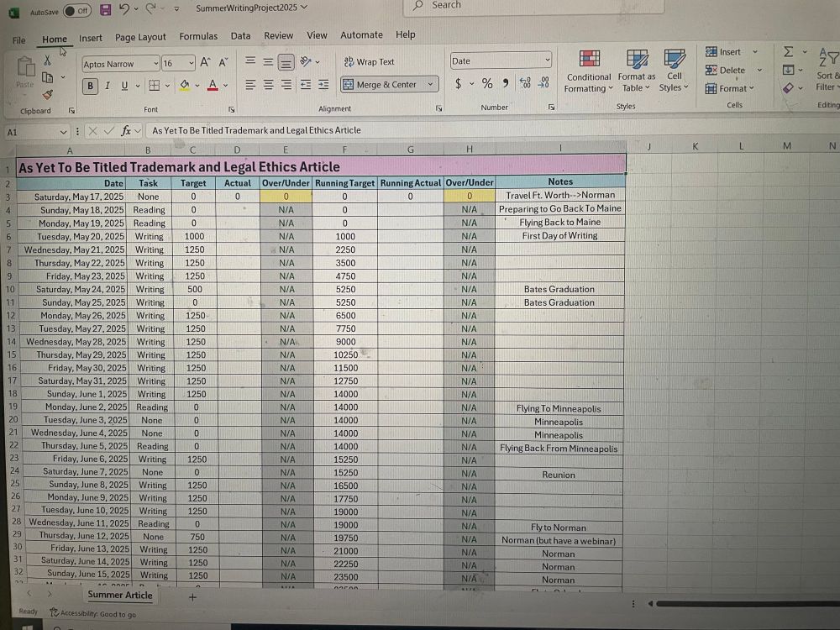Viewport: 840px width, 630px height.
Task: Toggle the Bottom Align button
Action: [286, 63]
